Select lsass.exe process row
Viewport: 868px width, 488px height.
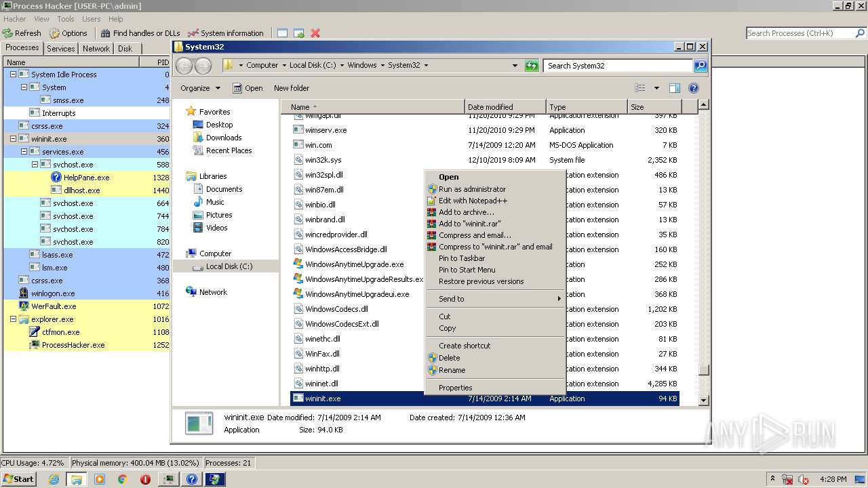pyautogui.click(x=87, y=255)
